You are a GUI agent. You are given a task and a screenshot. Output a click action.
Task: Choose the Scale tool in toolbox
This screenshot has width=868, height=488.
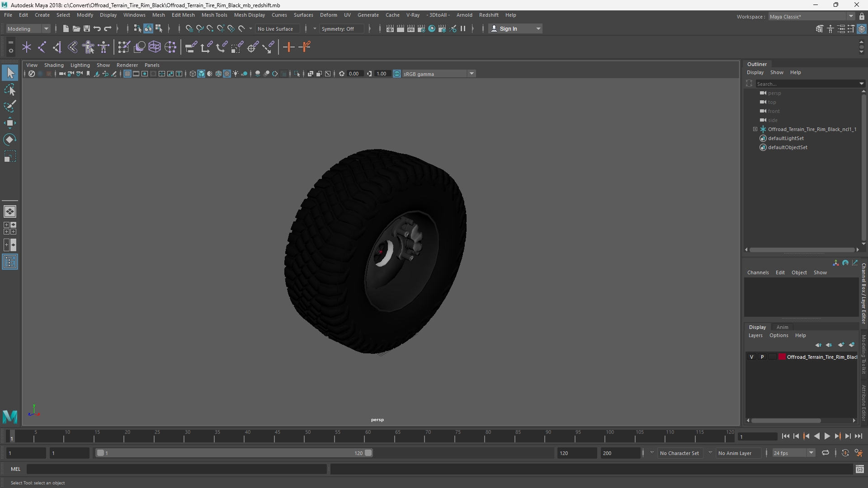10,156
